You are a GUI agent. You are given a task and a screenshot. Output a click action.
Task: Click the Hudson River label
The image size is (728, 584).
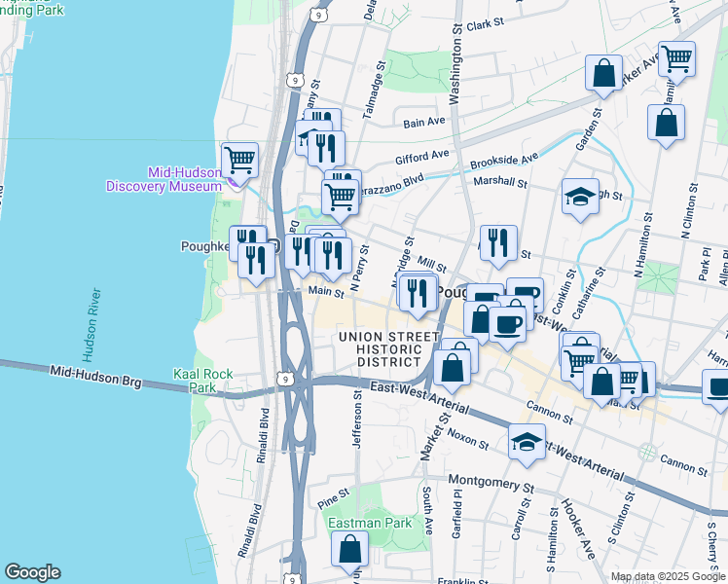point(91,325)
